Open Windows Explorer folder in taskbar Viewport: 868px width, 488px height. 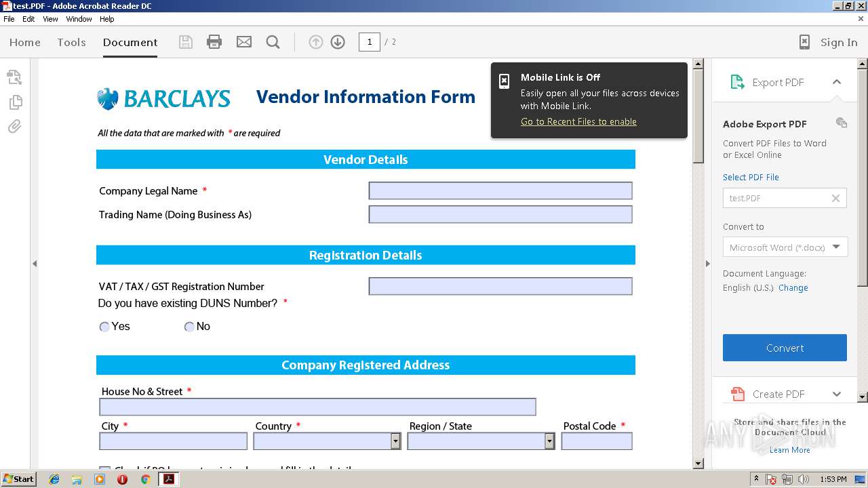click(77, 479)
